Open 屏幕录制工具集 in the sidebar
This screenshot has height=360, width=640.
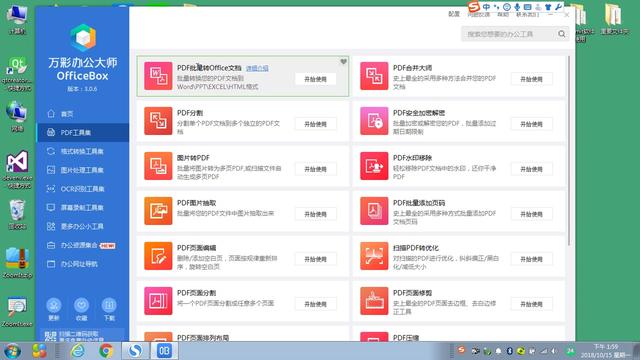click(82, 208)
